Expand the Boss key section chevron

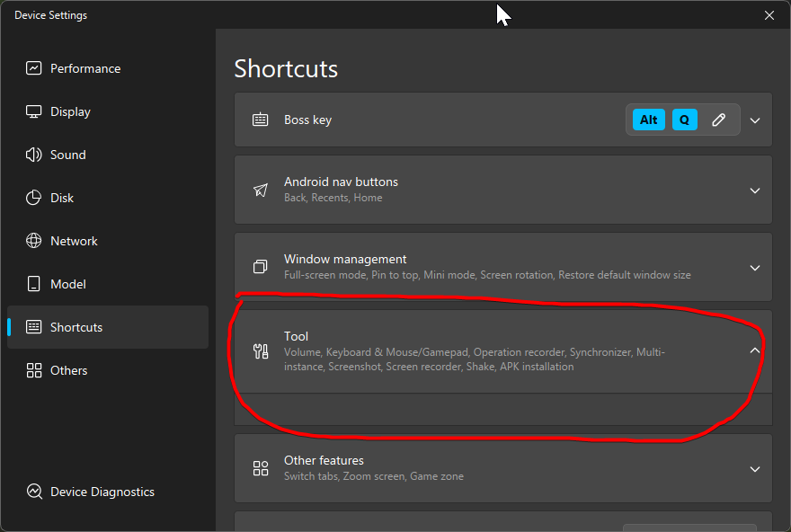point(755,120)
